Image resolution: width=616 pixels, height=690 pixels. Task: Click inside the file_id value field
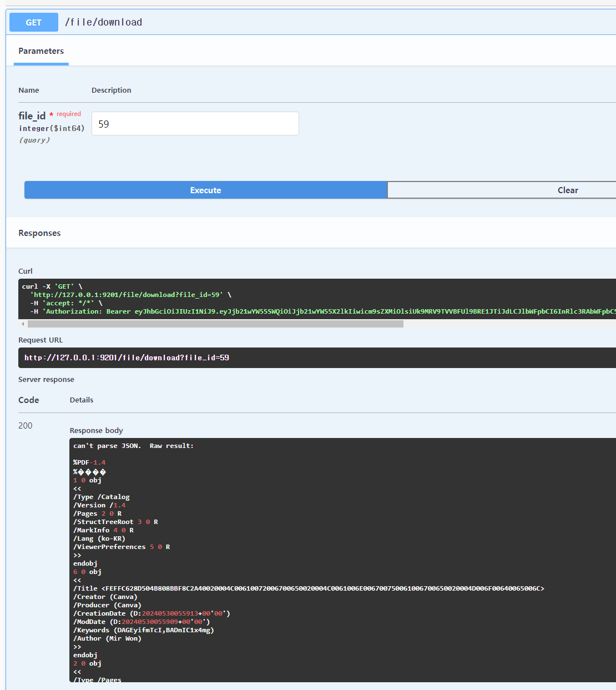[x=194, y=123]
